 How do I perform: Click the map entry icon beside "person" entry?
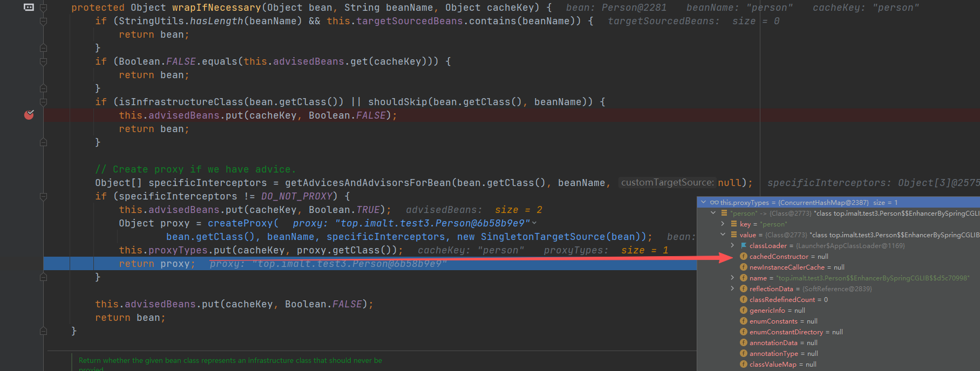click(724, 214)
